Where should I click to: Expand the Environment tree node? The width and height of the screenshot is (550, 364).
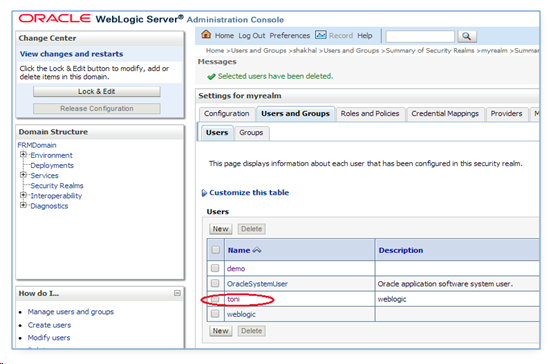23,155
